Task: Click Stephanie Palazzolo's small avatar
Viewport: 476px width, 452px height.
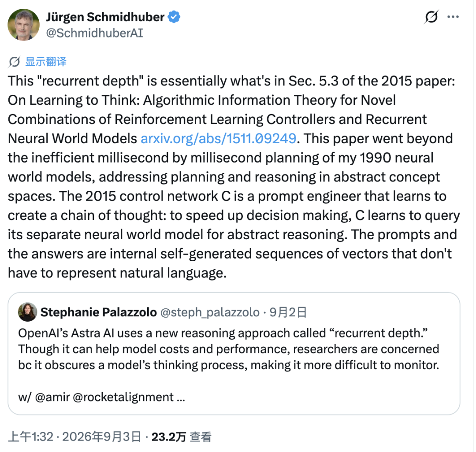Action: click(x=27, y=312)
